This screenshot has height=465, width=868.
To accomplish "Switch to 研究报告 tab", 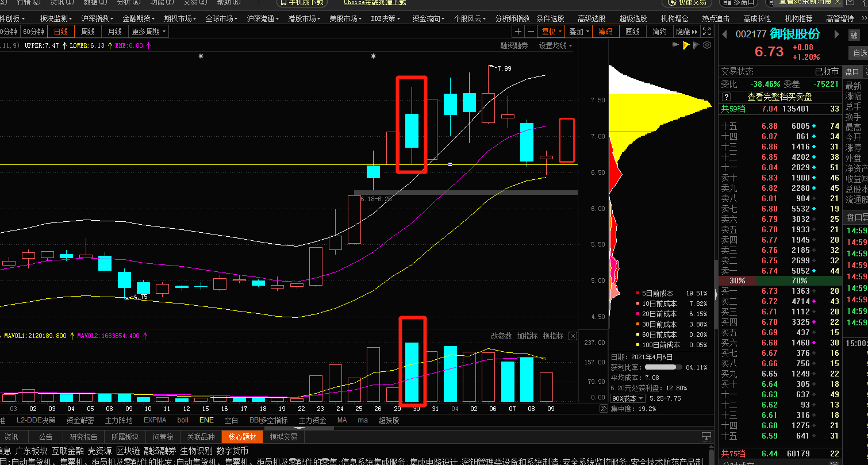I will point(83,437).
